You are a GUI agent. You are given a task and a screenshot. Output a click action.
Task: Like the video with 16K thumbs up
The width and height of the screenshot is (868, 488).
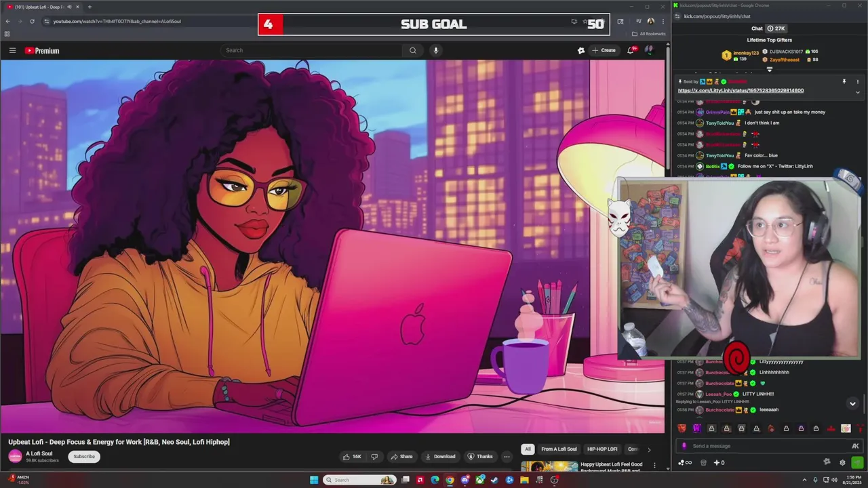[352, 457]
